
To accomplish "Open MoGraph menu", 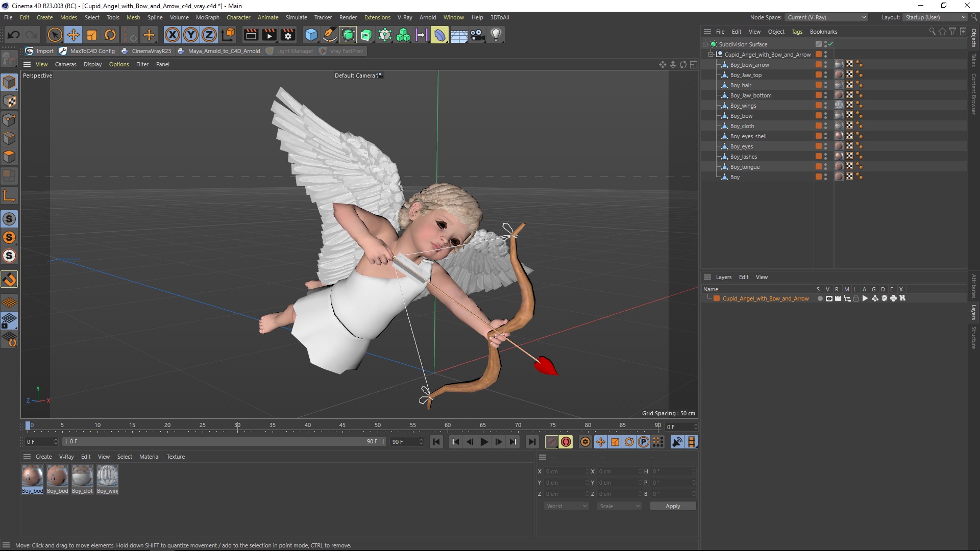I will coord(207,17).
